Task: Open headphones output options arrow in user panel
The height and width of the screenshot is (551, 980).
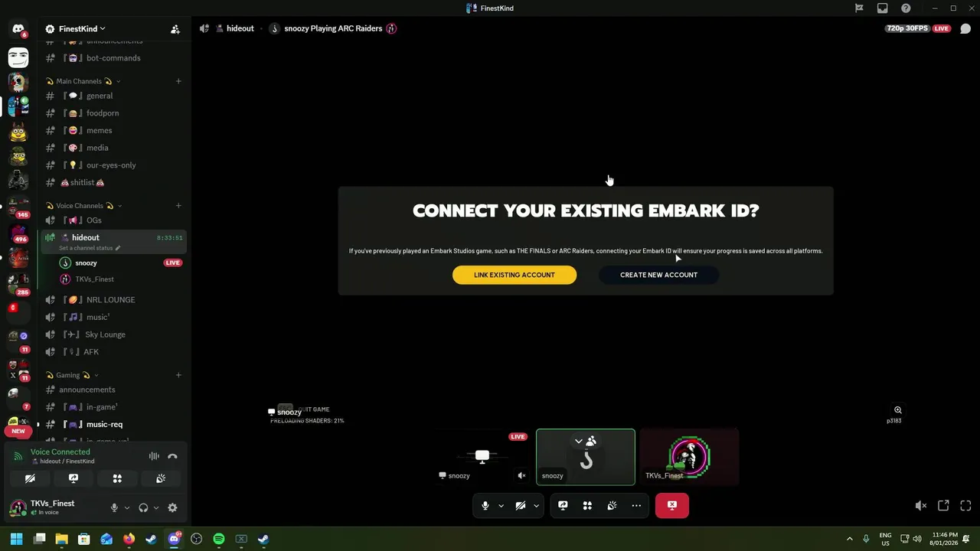Action: 156,507
